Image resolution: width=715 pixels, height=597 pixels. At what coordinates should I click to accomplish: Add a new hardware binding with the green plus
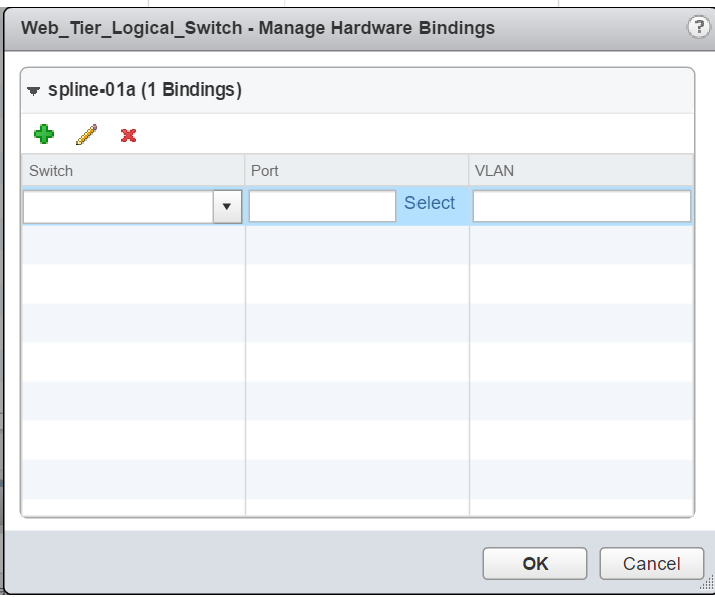(x=44, y=134)
